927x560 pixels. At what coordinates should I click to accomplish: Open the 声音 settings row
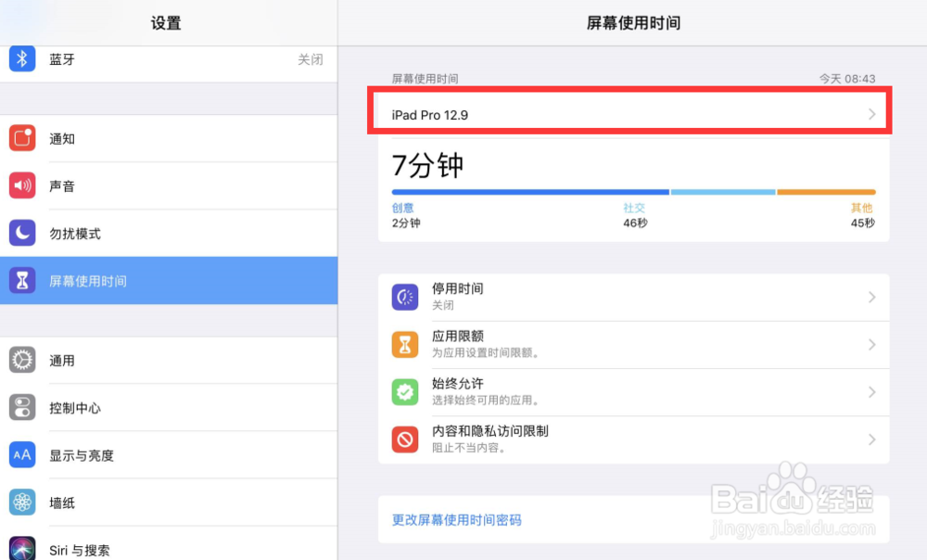click(169, 185)
